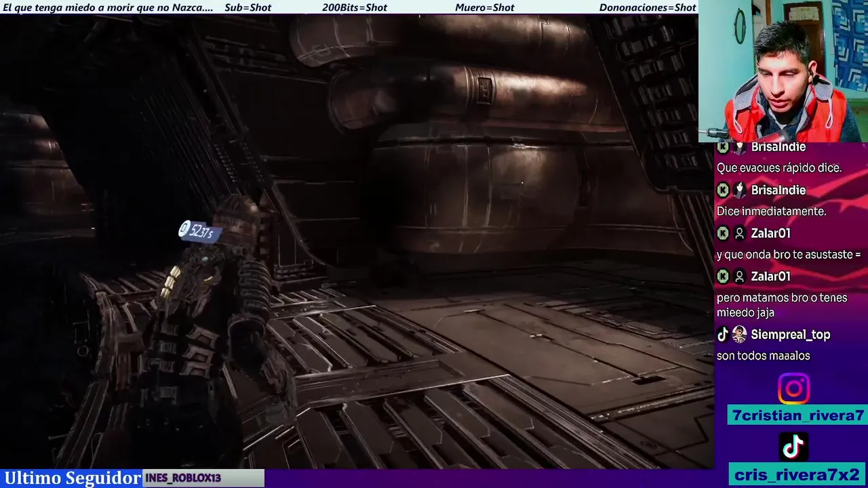
Task: Click Kick badge above 'Que evacues rápido dice.'
Action: [723, 147]
